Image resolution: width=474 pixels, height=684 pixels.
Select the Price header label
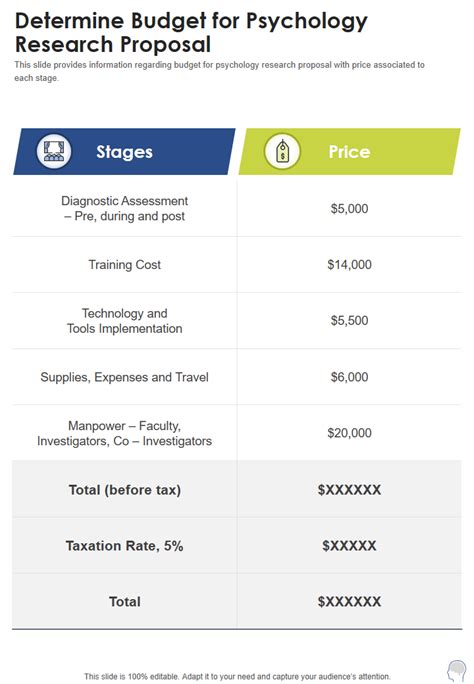coord(349,152)
